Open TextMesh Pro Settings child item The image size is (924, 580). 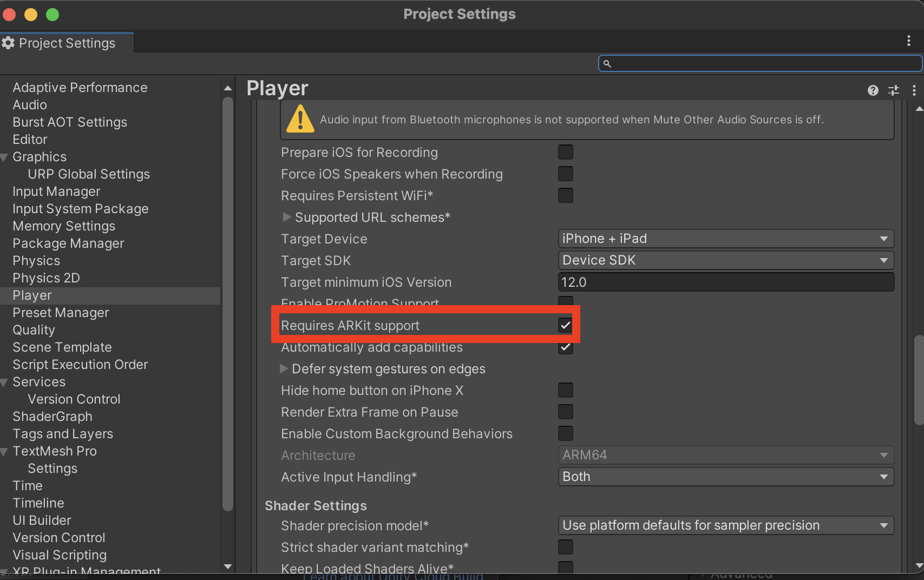[53, 468]
